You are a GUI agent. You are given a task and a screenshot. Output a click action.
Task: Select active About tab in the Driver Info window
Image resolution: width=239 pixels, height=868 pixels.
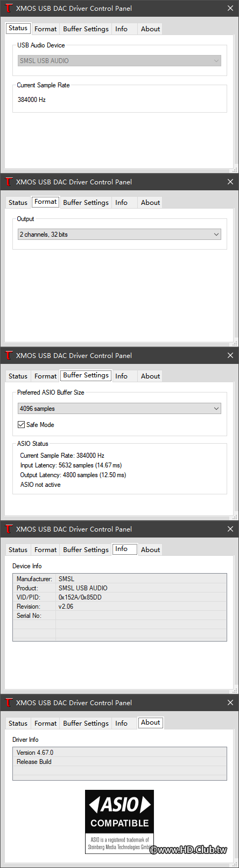pos(150,722)
